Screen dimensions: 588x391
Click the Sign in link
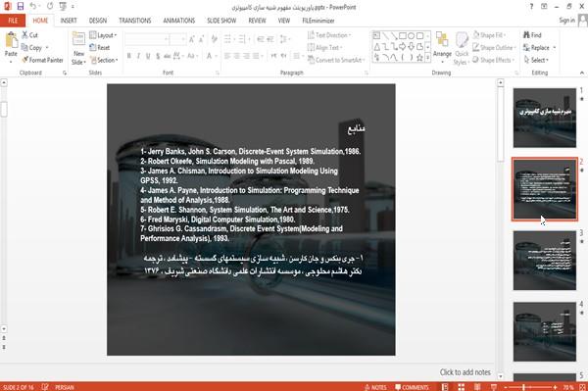click(x=566, y=21)
